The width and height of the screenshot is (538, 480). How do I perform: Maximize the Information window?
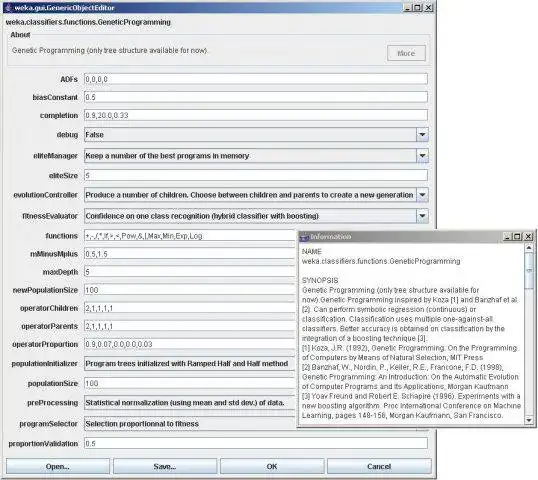pyautogui.click(x=517, y=236)
